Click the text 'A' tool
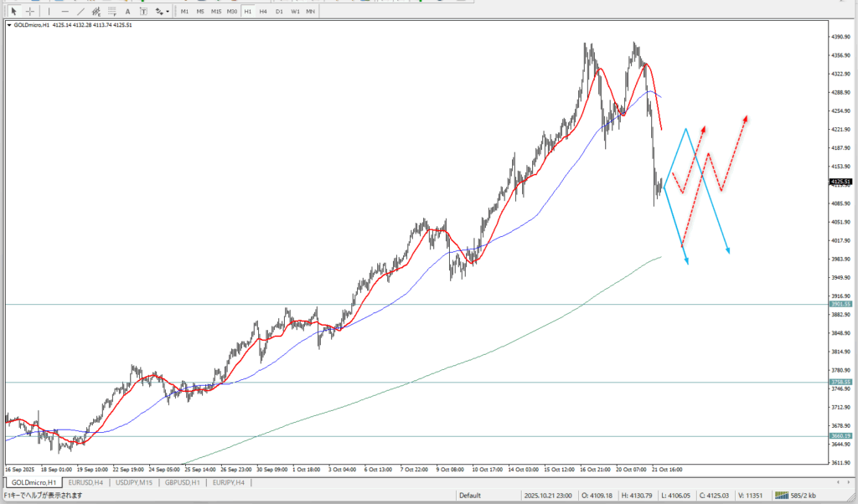The width and height of the screenshot is (858, 504). click(129, 12)
